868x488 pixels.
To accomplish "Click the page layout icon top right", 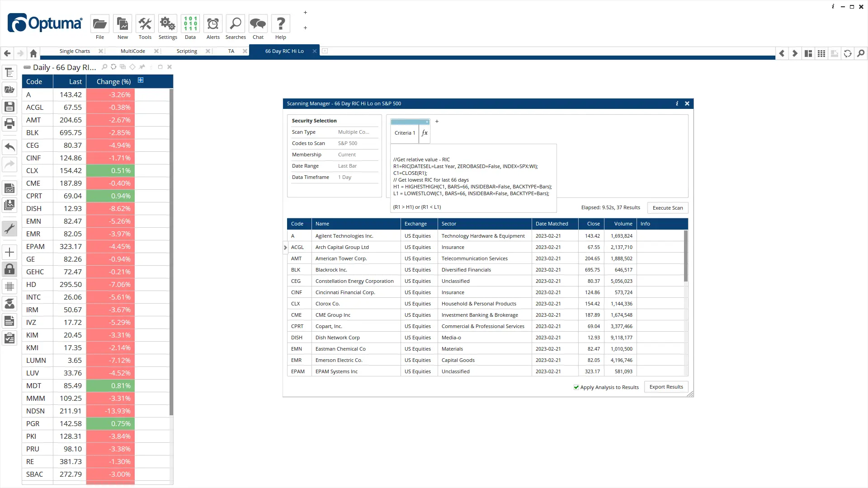I will tap(808, 53).
